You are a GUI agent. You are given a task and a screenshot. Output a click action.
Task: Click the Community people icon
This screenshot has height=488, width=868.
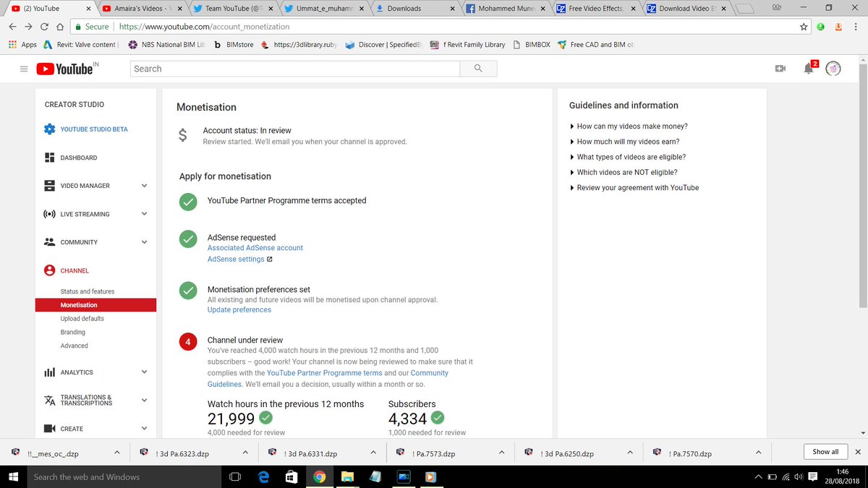point(49,242)
